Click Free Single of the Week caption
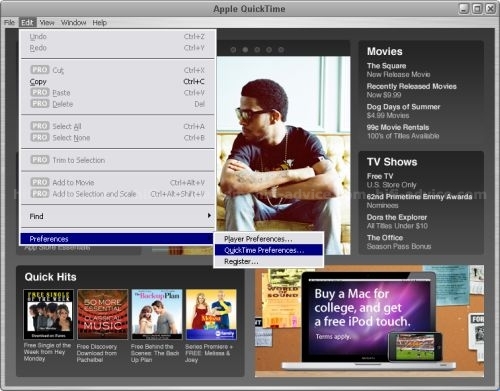500x391 pixels. pyautogui.click(x=47, y=352)
